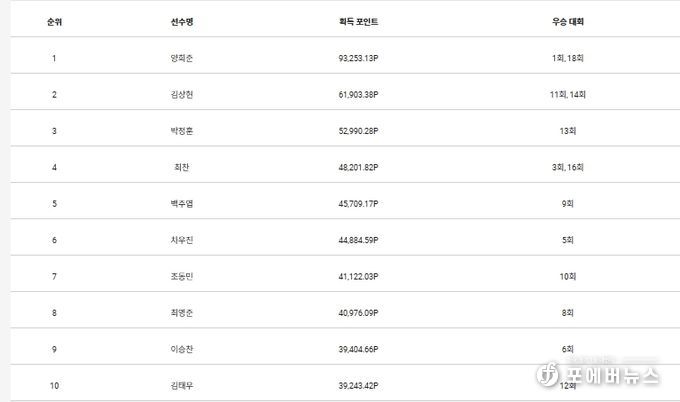Click the 3회, 16회 winning tournaments cell
The height and width of the screenshot is (402, 680).
point(568,167)
